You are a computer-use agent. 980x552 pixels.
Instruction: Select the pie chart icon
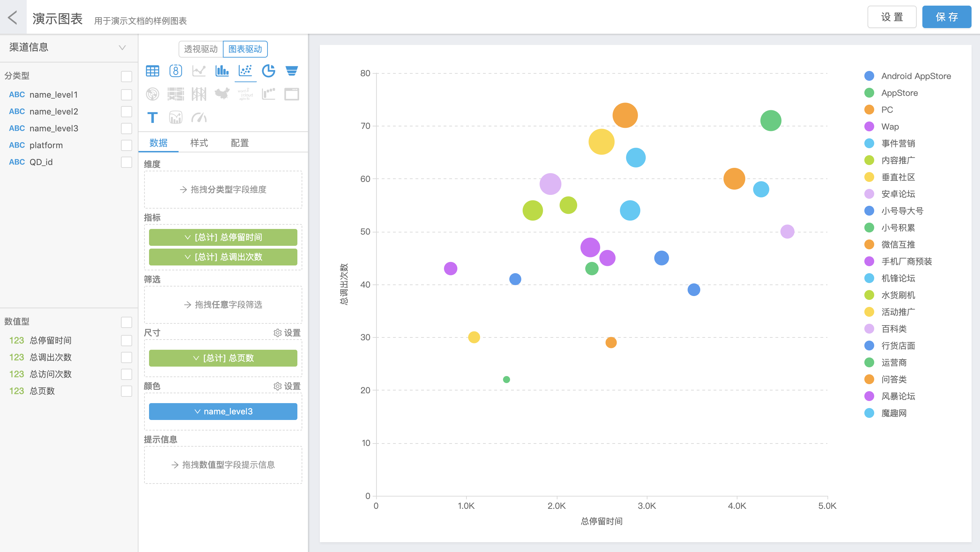click(x=269, y=71)
